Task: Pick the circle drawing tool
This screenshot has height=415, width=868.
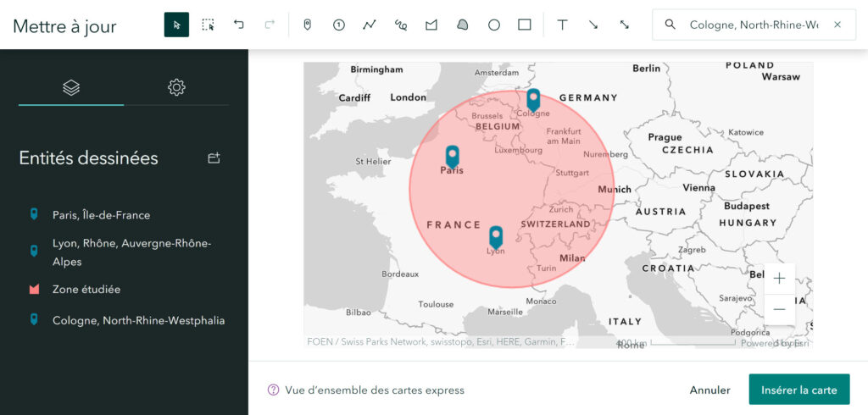Action: pyautogui.click(x=494, y=25)
